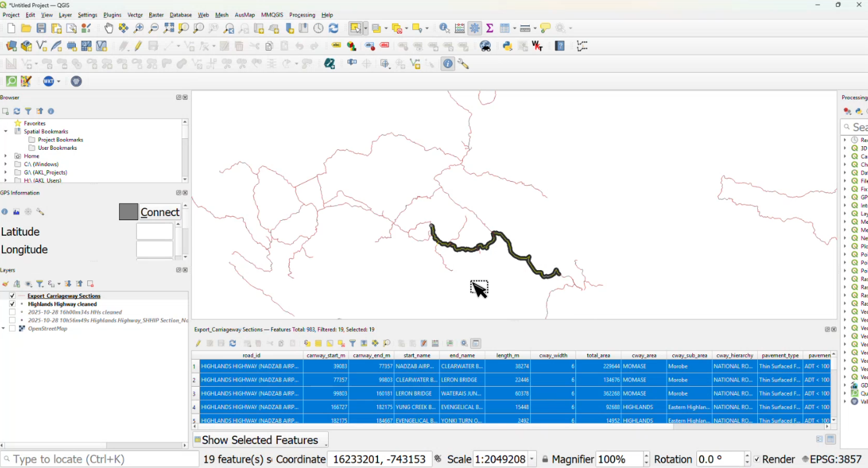Viewport: 868px width, 468px height.
Task: Open the Python Console icon
Action: pos(507,46)
